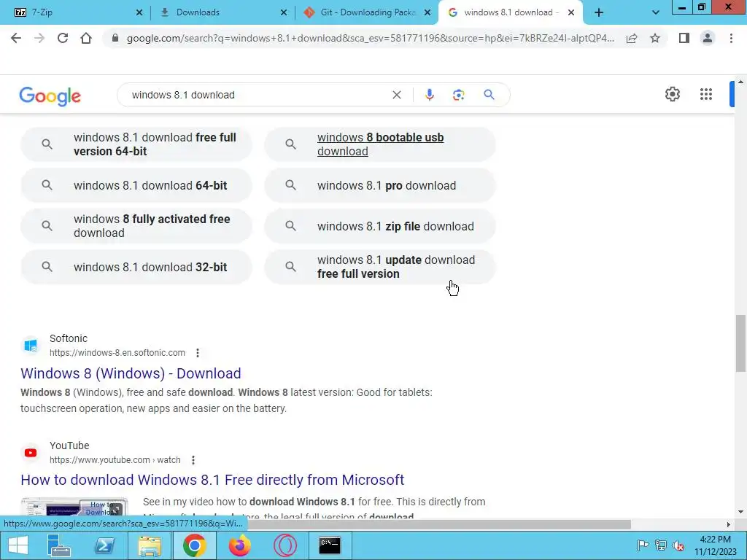
Task: Reload the current page
Action: tap(63, 38)
